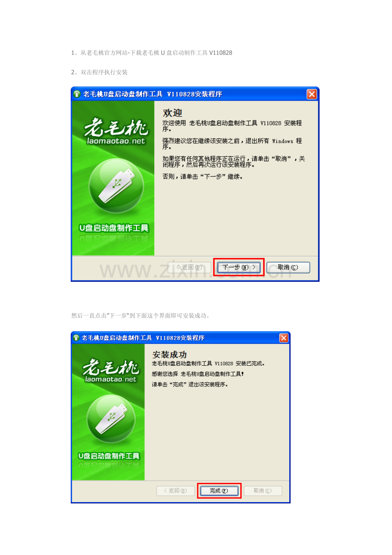Click 取消(C) in the welcome dialog
This screenshot has height=555, width=392.
[x=288, y=267]
